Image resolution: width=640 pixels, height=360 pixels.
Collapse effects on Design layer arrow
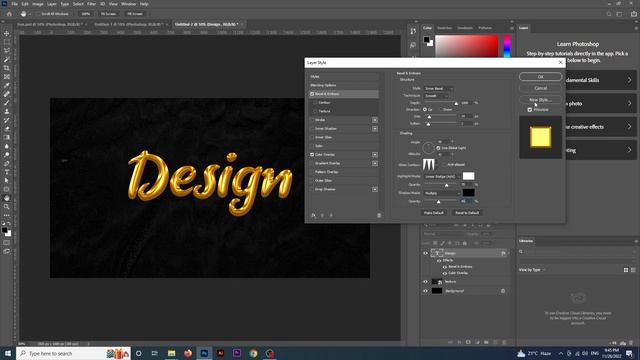(508, 253)
